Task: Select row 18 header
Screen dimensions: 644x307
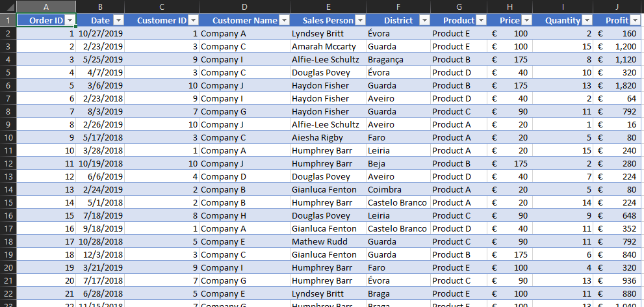Action: (8, 241)
